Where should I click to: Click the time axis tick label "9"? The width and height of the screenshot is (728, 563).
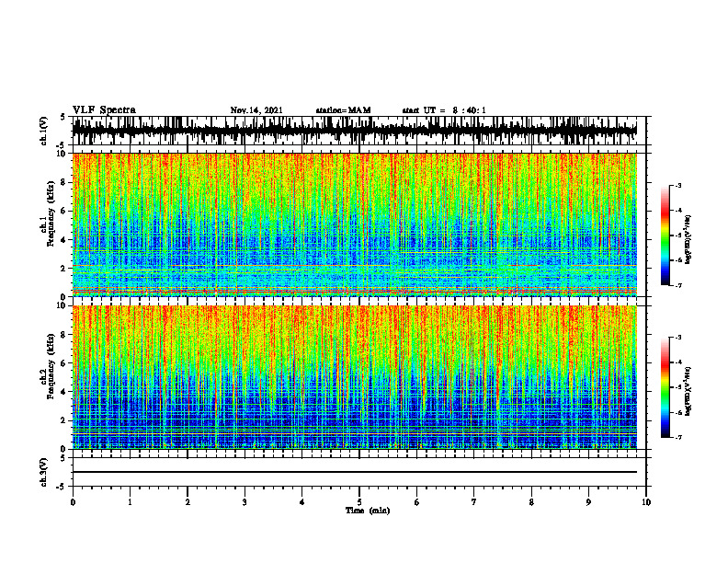point(588,502)
